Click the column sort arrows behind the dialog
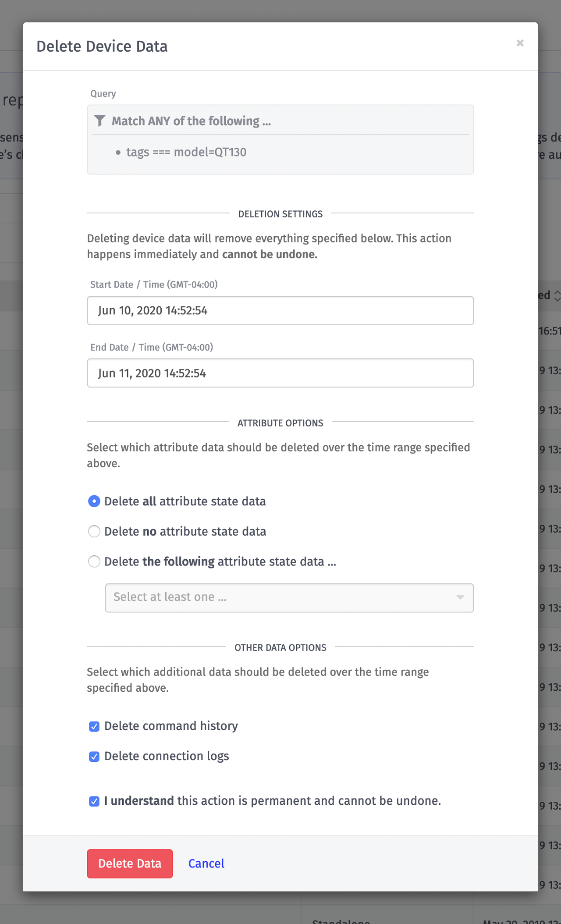 click(x=557, y=295)
